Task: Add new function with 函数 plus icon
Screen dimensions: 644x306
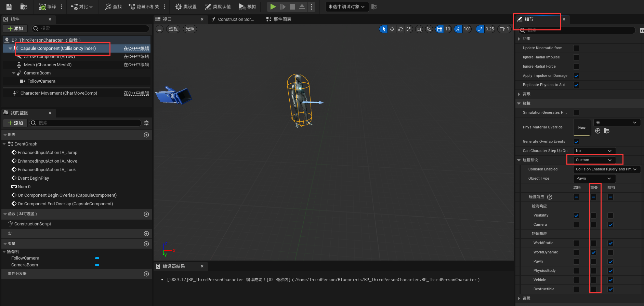Action: (x=146, y=214)
